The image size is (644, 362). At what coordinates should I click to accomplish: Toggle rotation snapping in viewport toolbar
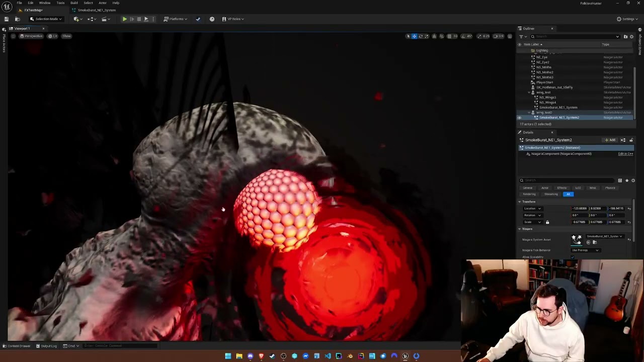pyautogui.click(x=463, y=36)
